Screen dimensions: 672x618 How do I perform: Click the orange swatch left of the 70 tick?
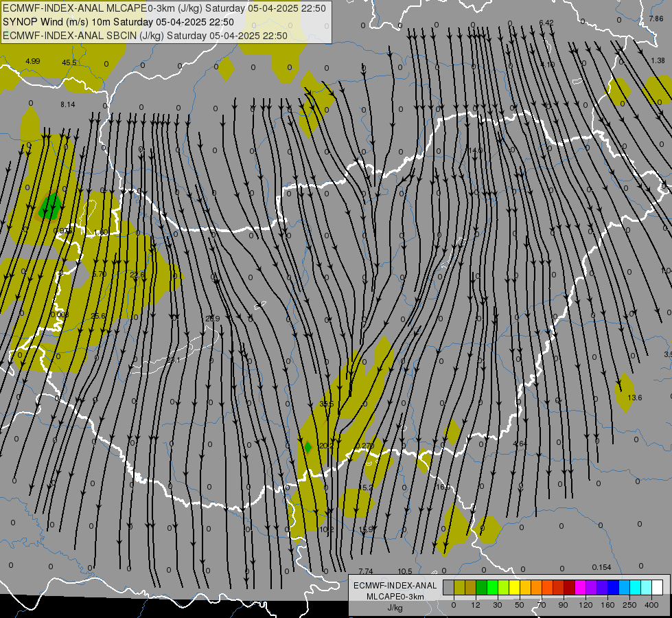[x=536, y=588]
